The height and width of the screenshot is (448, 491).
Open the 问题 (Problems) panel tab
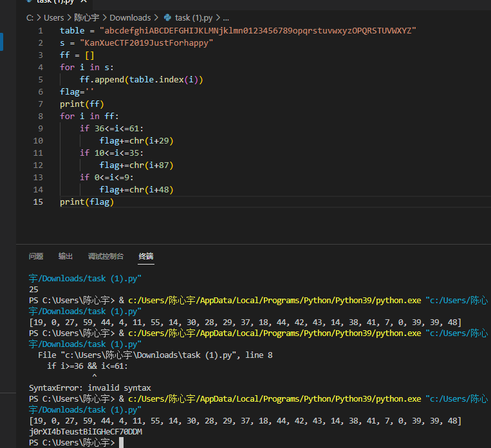36,256
